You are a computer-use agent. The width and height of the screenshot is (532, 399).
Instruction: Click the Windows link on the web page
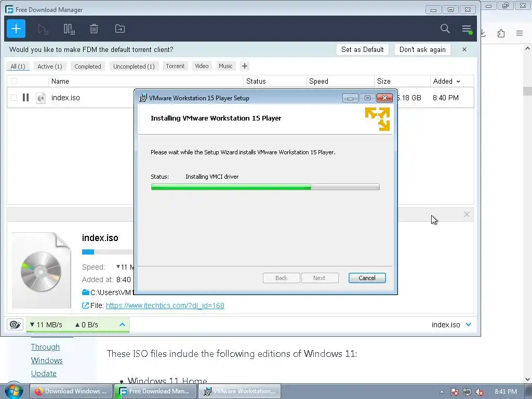(x=47, y=360)
